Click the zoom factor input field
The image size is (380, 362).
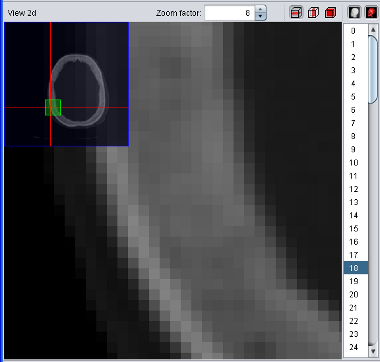tap(230, 13)
